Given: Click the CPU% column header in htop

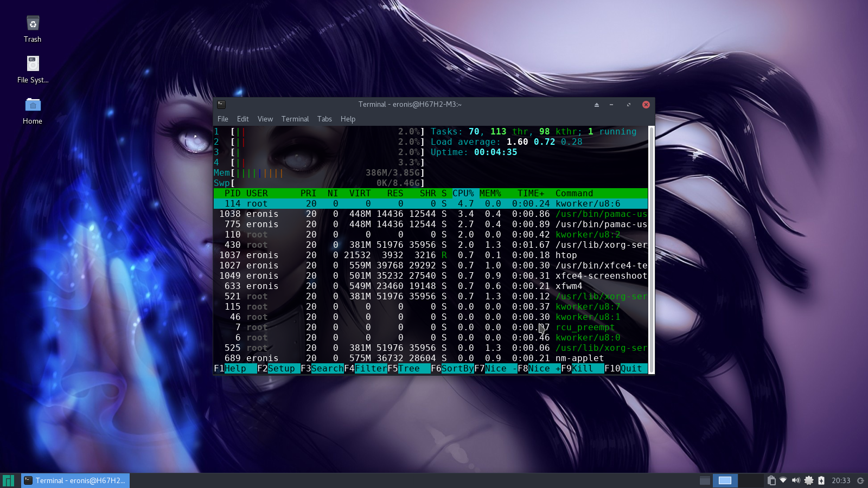Looking at the screenshot, I should pyautogui.click(x=463, y=194).
